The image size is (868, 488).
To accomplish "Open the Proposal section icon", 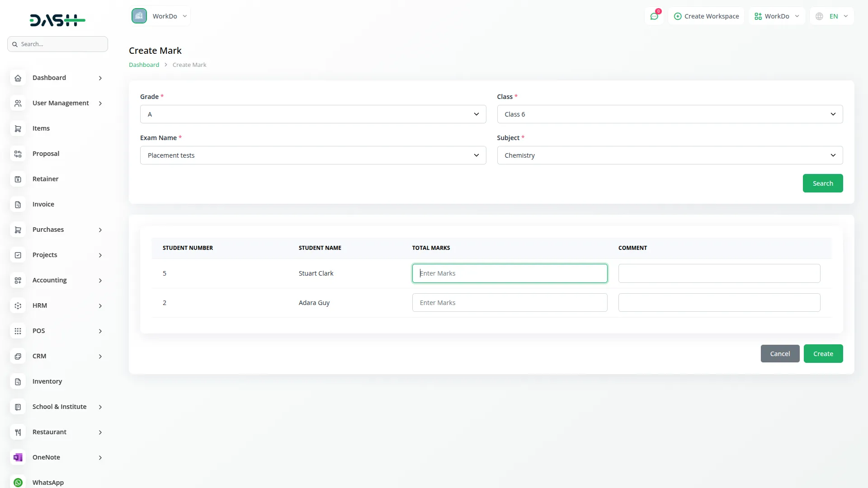I will (18, 154).
